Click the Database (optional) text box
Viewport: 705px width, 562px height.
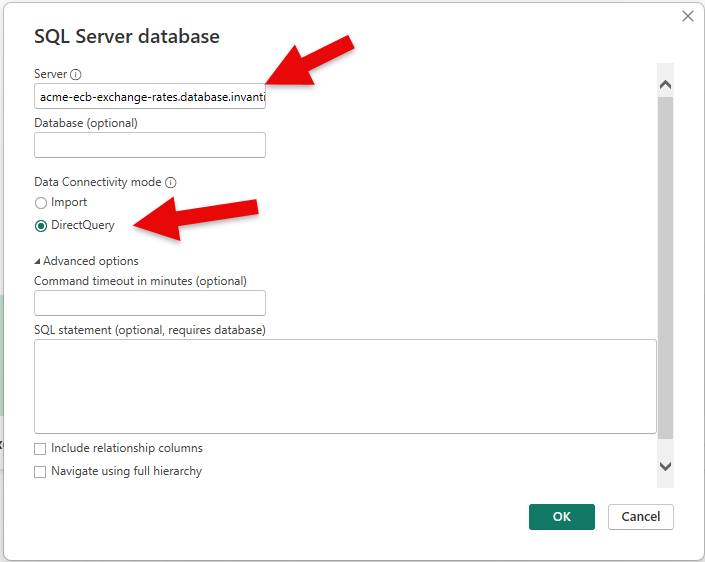coord(150,145)
